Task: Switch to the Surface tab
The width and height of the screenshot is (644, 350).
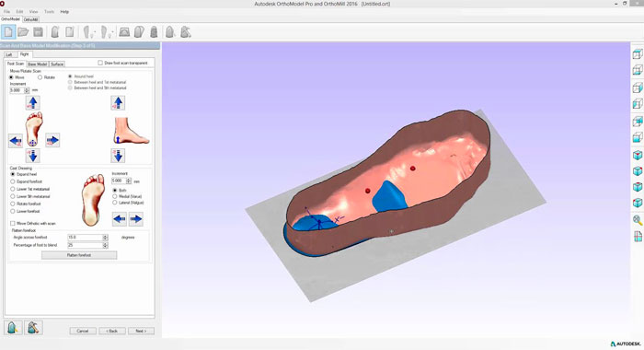Action: pyautogui.click(x=57, y=64)
